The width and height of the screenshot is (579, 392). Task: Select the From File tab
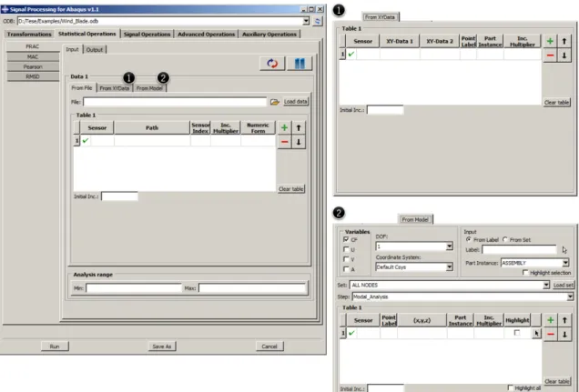coord(82,87)
